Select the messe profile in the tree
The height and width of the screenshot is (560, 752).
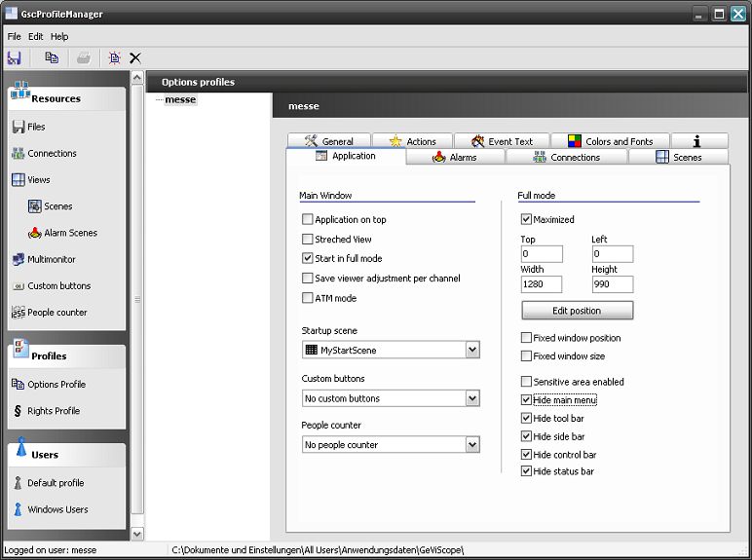(180, 99)
